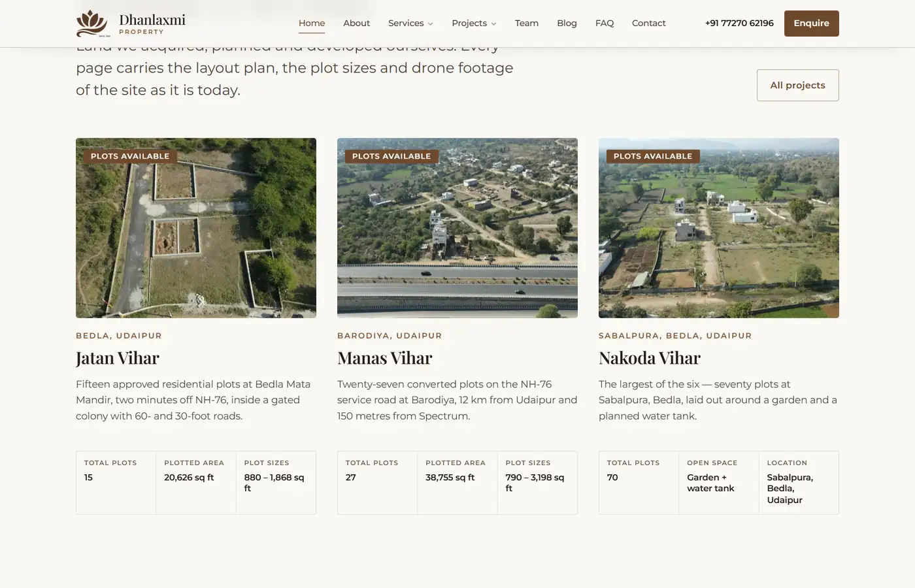The image size is (915, 588).
Task: Expand the Services dropdown menu
Action: (x=410, y=23)
